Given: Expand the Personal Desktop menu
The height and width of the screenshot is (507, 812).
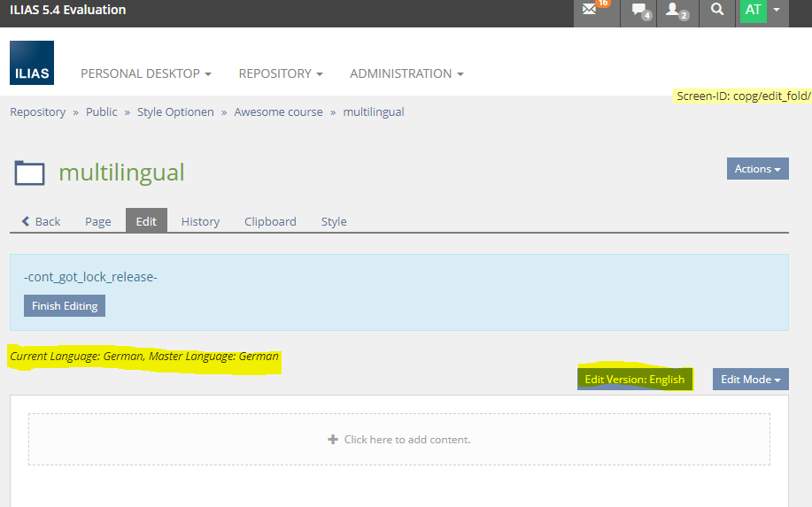Looking at the screenshot, I should [145, 73].
